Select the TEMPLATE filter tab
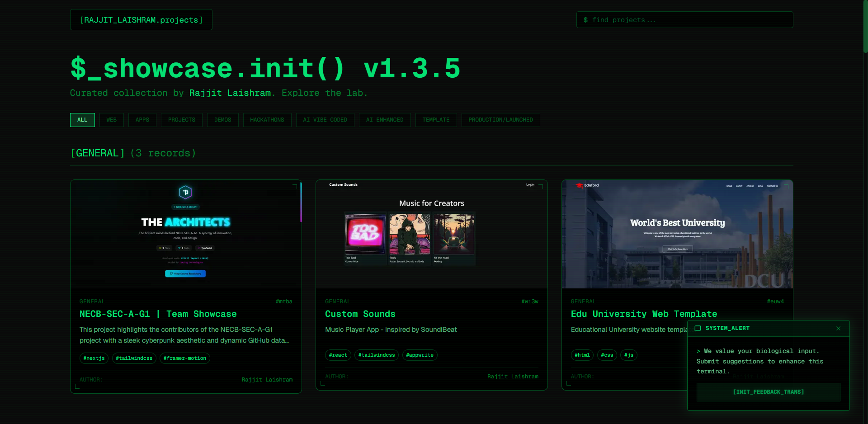This screenshot has width=868, height=424. [x=436, y=120]
